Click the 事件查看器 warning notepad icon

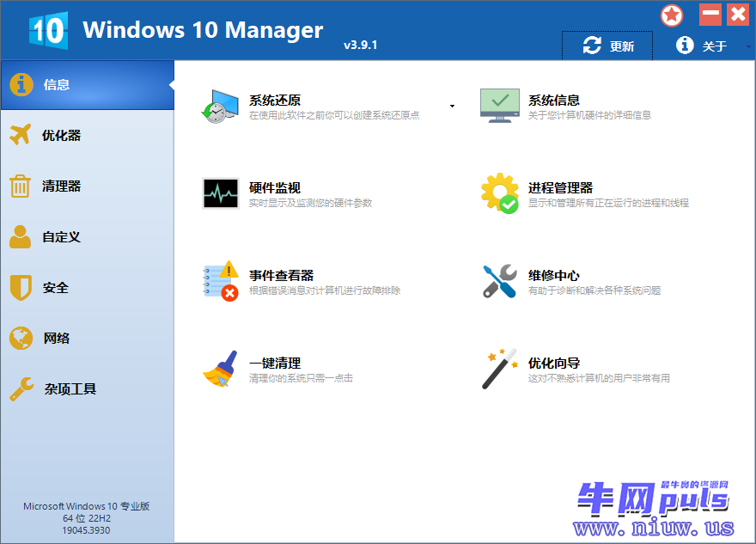pyautogui.click(x=220, y=281)
